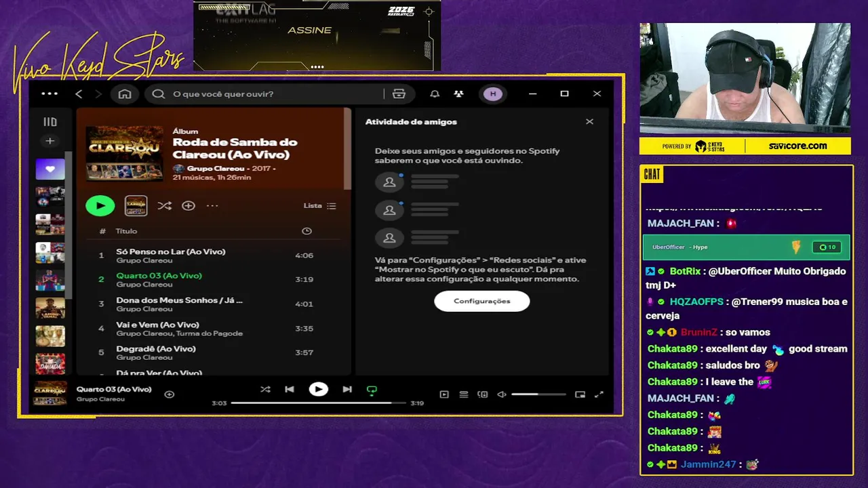The image size is (868, 488).
Task: Go back with the left arrow
Action: pos(79,94)
